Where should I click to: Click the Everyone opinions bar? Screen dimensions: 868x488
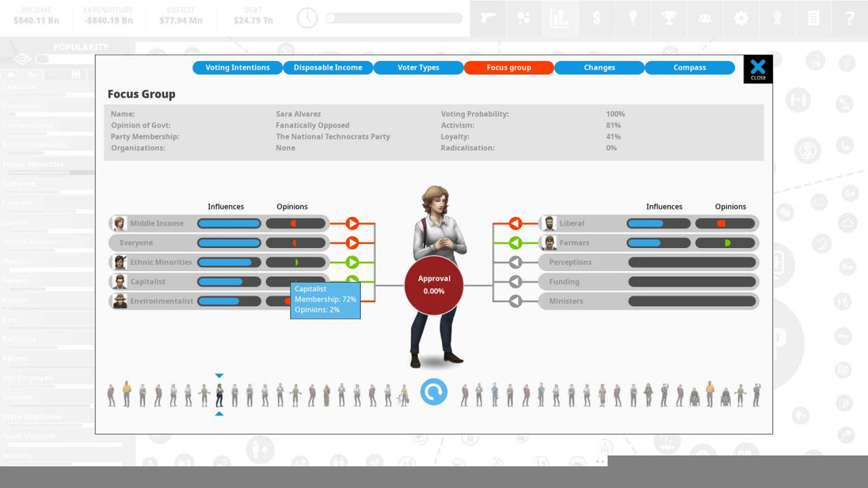pyautogui.click(x=297, y=243)
